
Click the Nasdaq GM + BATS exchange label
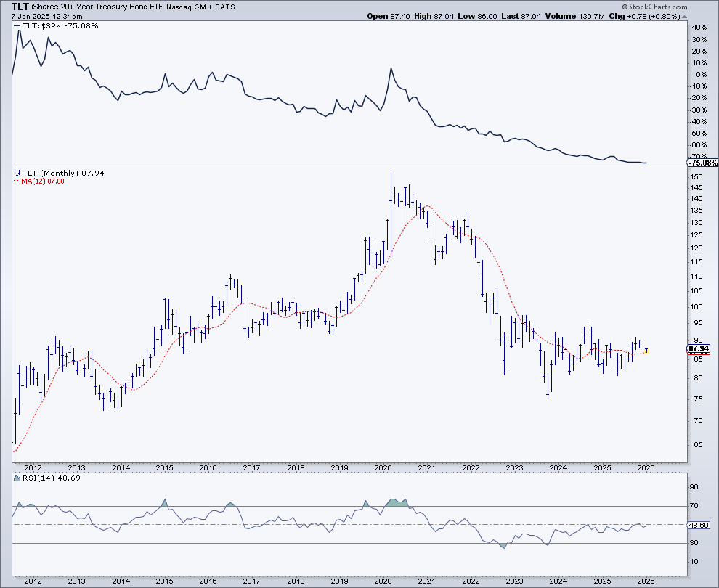tap(200, 7)
